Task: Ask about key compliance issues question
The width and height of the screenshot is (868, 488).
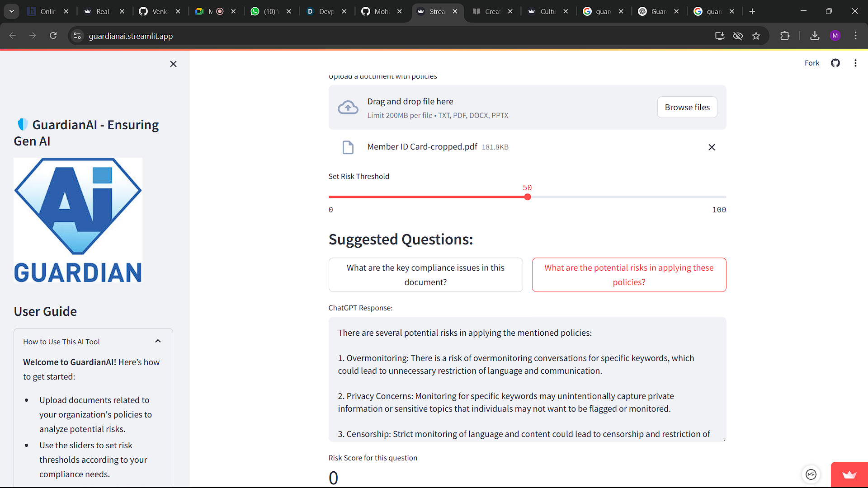Action: pyautogui.click(x=425, y=275)
